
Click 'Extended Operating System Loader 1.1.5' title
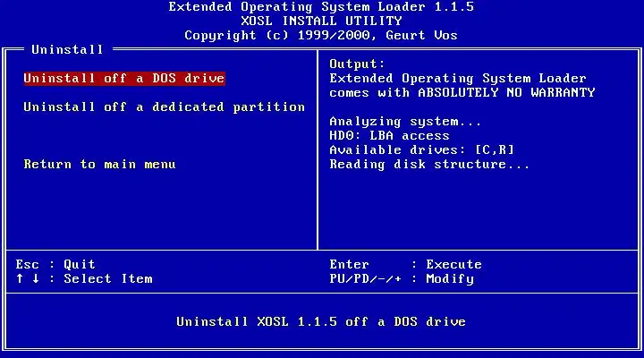point(321,7)
